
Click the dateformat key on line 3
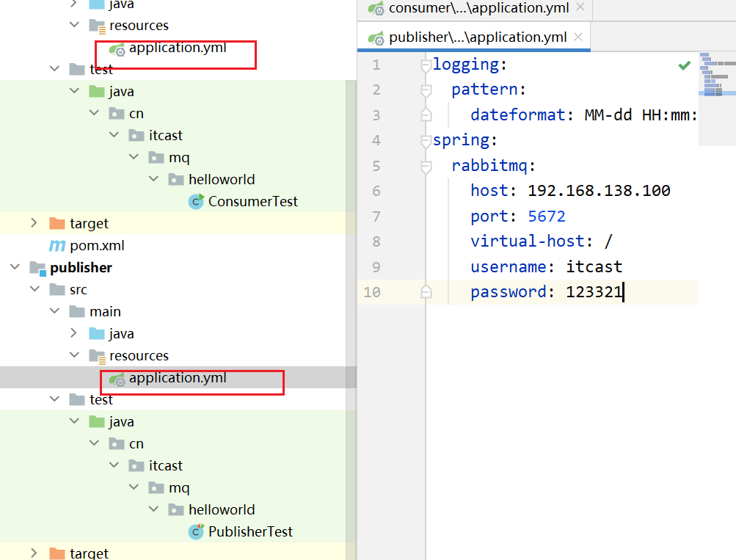tap(518, 115)
